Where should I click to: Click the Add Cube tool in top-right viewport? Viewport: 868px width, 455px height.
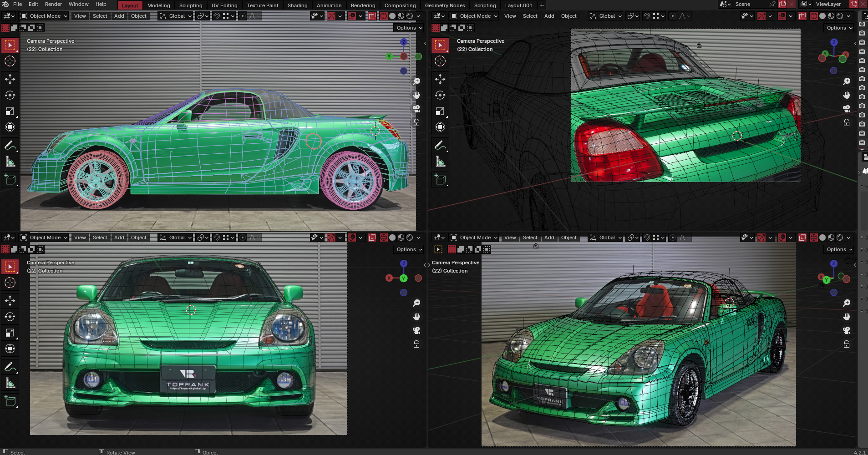[440, 180]
